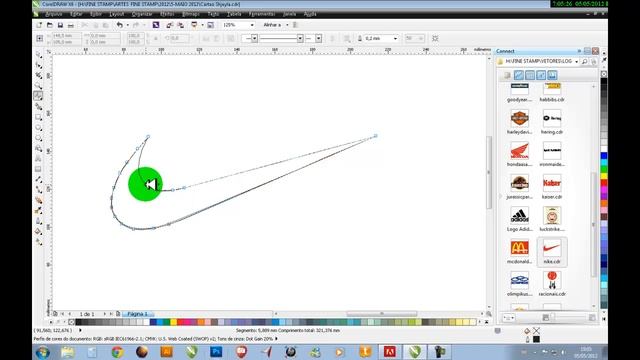Click the New document toolbar icon
Screen dimensions: 640x360
point(39,25)
